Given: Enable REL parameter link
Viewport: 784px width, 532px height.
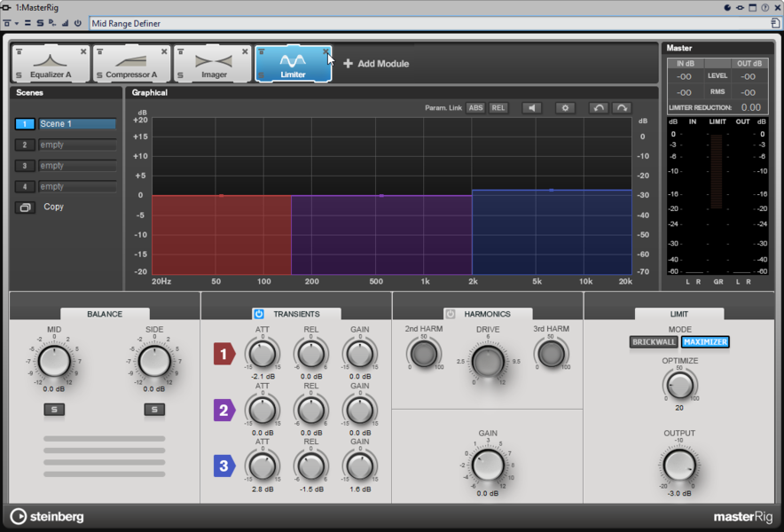Looking at the screenshot, I should point(498,108).
